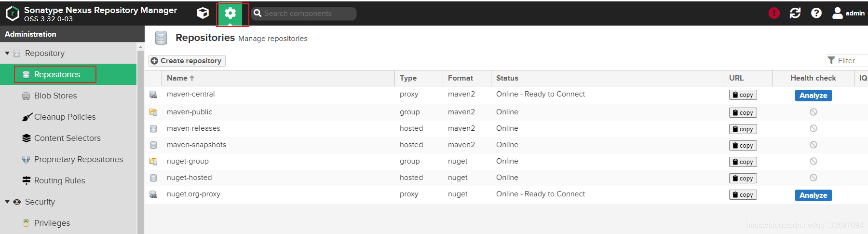Open the nuget-hosted repository row
Screen dimensions: 868x234
pos(506,178)
